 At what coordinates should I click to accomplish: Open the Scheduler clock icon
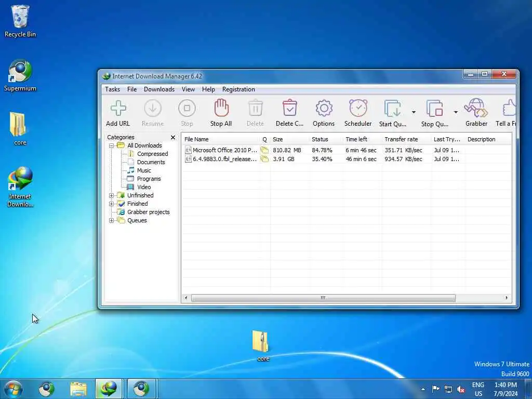[358, 113]
